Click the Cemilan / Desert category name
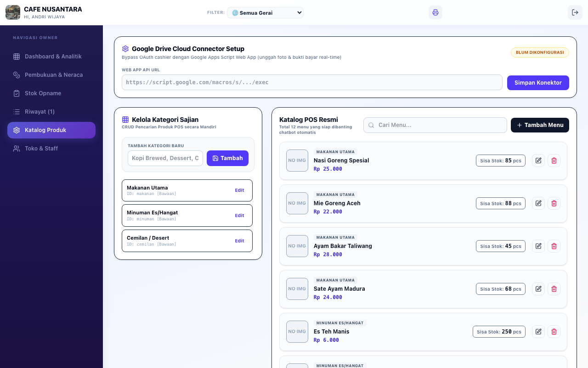The width and height of the screenshot is (588, 368). pyautogui.click(x=148, y=238)
